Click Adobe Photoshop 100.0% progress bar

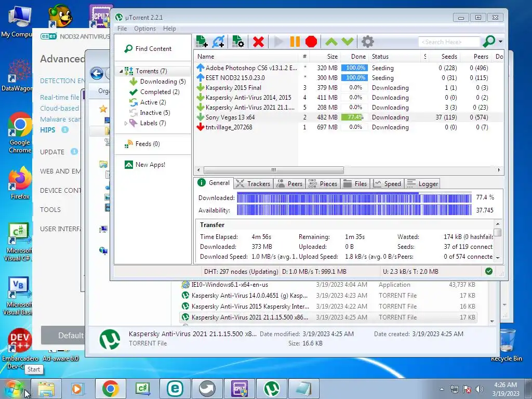tap(354, 68)
